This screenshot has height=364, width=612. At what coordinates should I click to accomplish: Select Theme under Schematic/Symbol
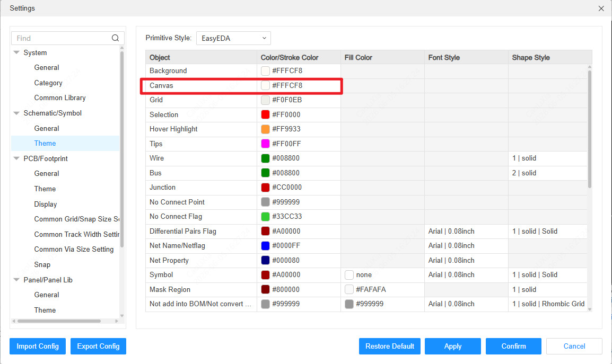point(45,143)
